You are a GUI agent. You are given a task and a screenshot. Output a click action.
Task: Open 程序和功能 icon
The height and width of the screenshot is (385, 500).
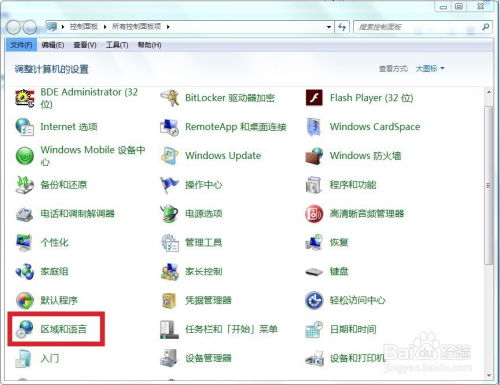[314, 185]
